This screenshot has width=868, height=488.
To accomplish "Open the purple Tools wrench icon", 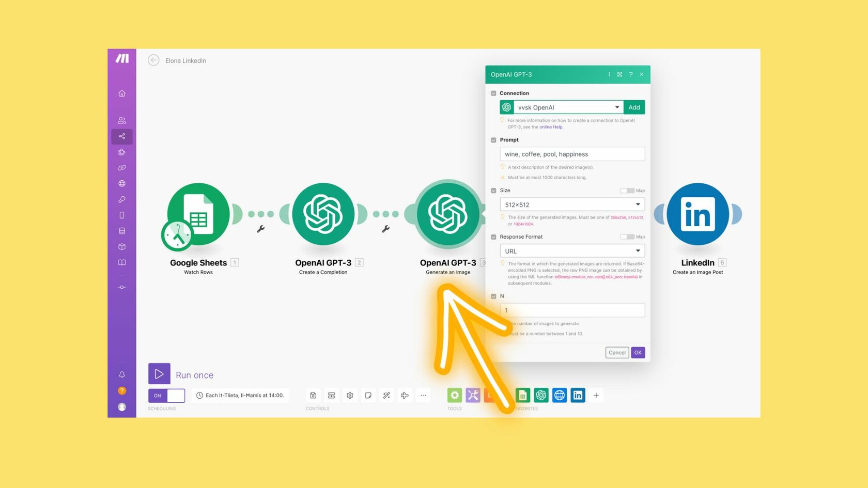I will [473, 396].
